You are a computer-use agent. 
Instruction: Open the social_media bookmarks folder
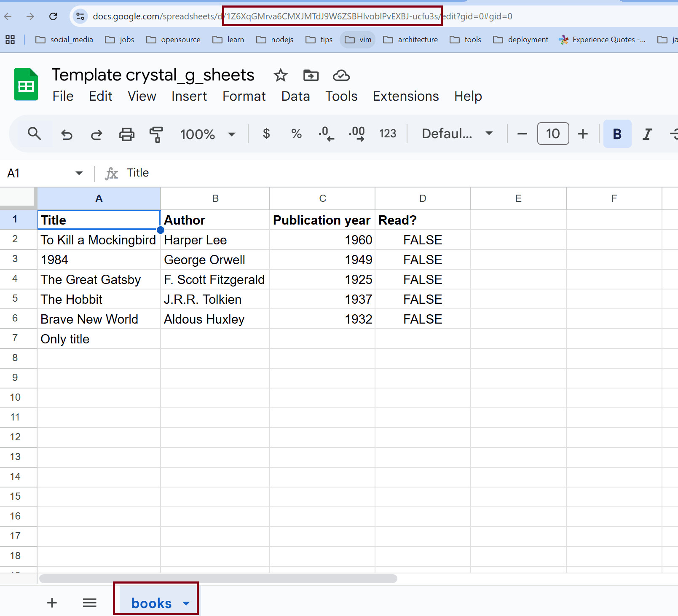click(64, 40)
